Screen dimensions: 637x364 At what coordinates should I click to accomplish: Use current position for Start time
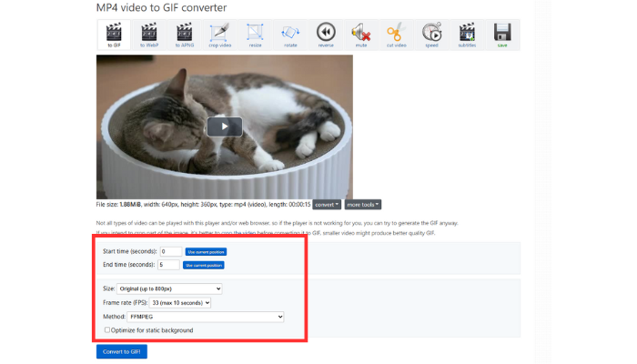click(206, 252)
